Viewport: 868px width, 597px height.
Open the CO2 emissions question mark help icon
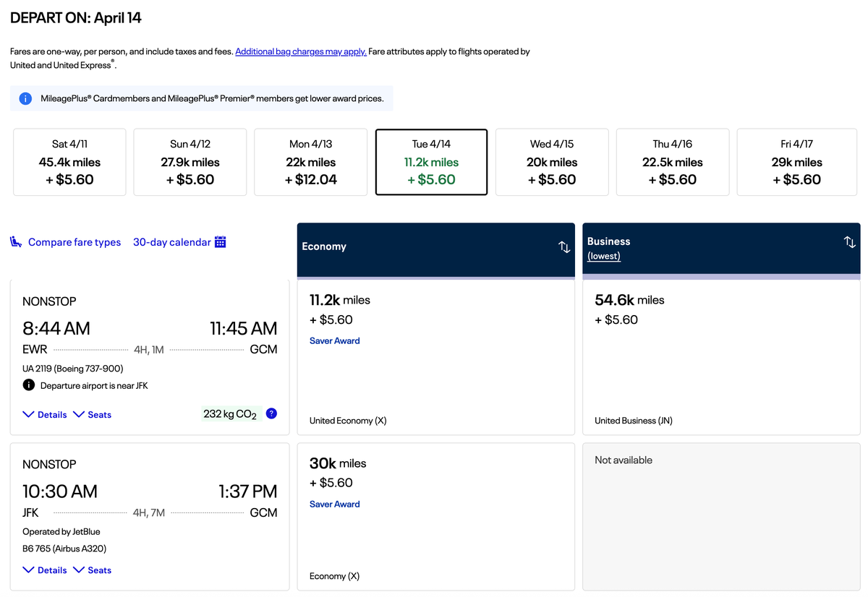271,413
